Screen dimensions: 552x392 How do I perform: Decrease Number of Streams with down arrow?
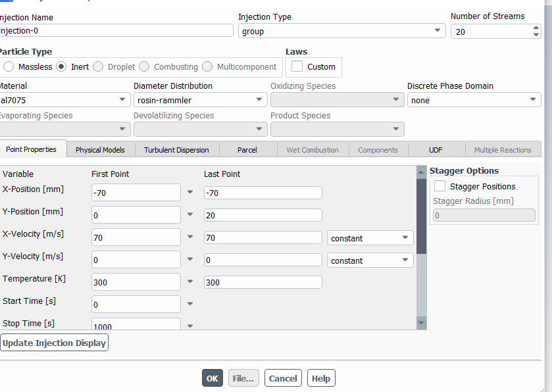point(536,35)
